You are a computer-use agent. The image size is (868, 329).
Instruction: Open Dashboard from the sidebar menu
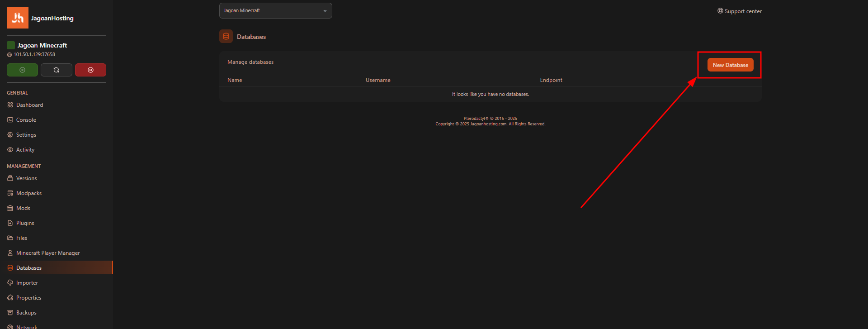(x=57, y=105)
